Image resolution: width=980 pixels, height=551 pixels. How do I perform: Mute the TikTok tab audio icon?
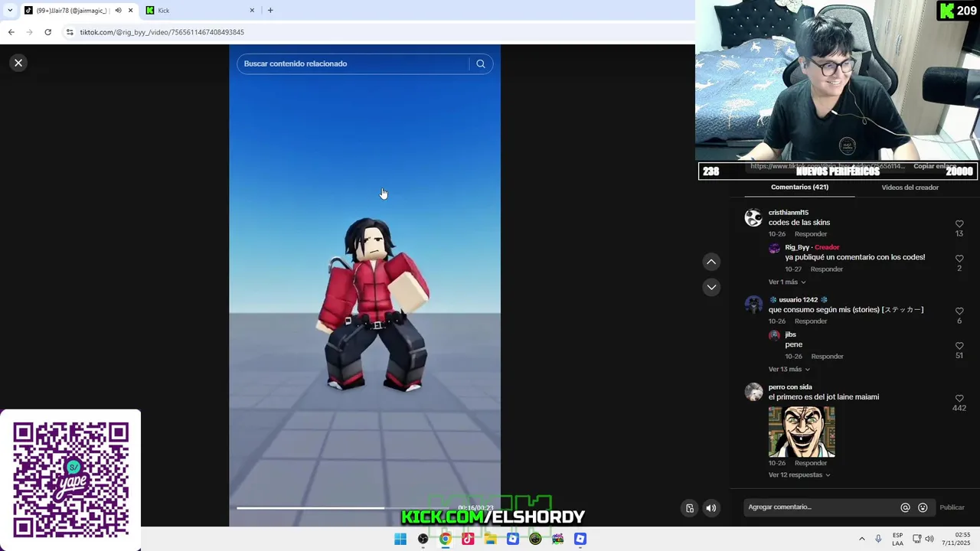point(118,10)
